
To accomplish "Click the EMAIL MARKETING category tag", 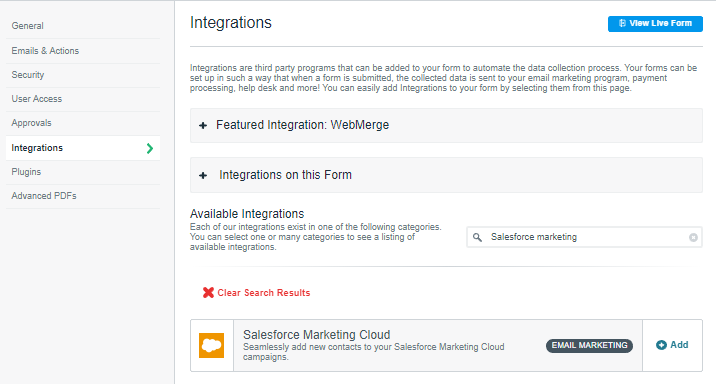I will click(589, 346).
